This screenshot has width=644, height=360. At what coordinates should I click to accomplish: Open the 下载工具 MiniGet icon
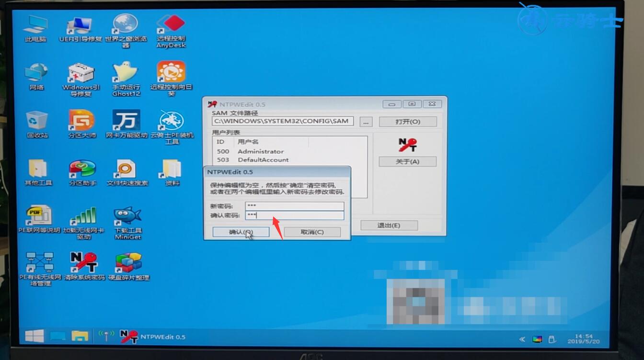(128, 223)
